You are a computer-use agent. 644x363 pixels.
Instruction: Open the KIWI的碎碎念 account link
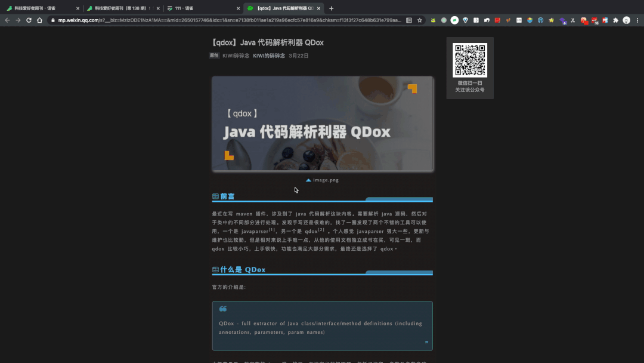[269, 56]
